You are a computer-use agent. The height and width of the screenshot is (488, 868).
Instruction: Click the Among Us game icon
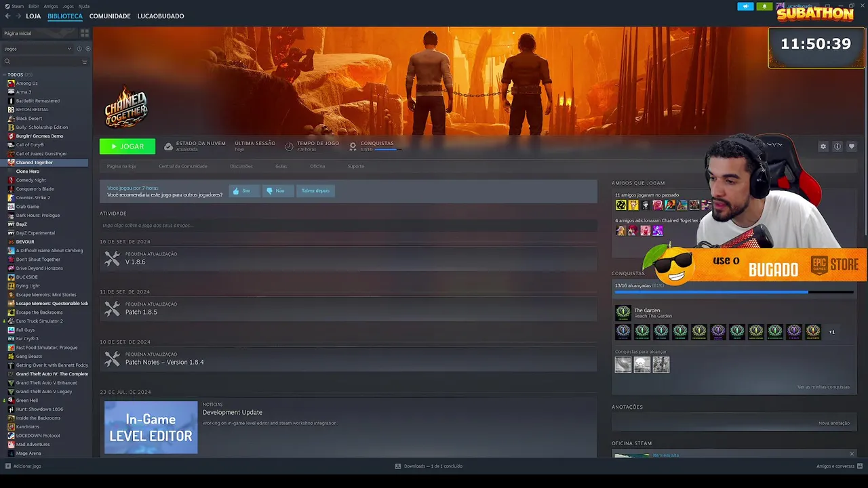tap(11, 83)
